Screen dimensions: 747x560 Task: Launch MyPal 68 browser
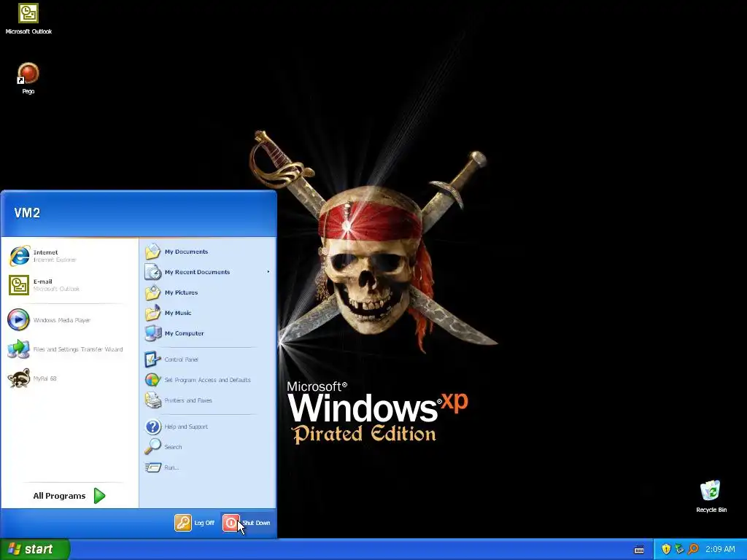click(69, 378)
